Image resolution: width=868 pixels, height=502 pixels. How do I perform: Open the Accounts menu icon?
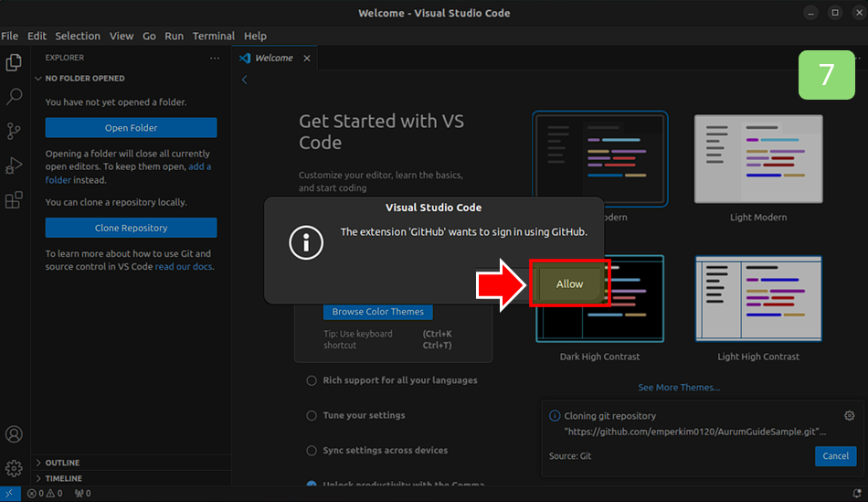pos(14,433)
